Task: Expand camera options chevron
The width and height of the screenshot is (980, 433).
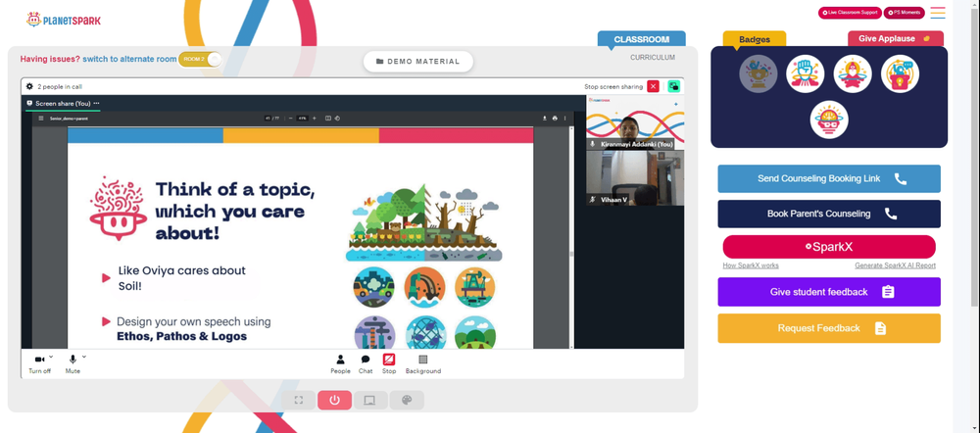Action: [51, 357]
